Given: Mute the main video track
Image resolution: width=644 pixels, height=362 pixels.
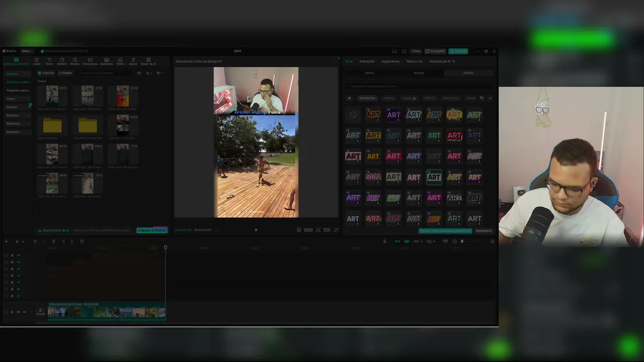Looking at the screenshot, I should click(25, 312).
